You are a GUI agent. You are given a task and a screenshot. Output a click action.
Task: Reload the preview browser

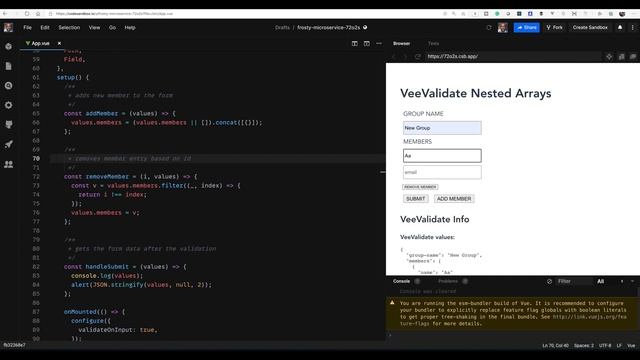coord(417,56)
